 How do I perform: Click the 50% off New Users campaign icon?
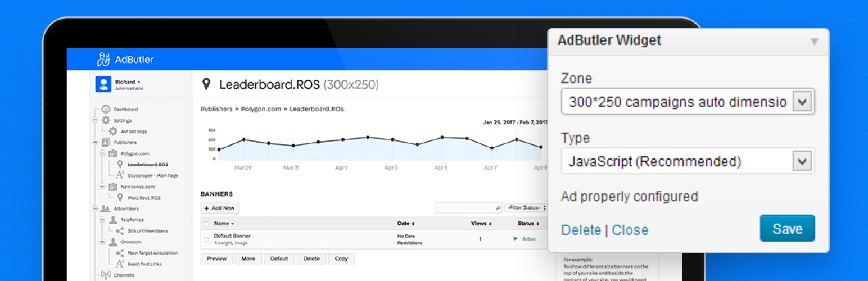(x=120, y=230)
